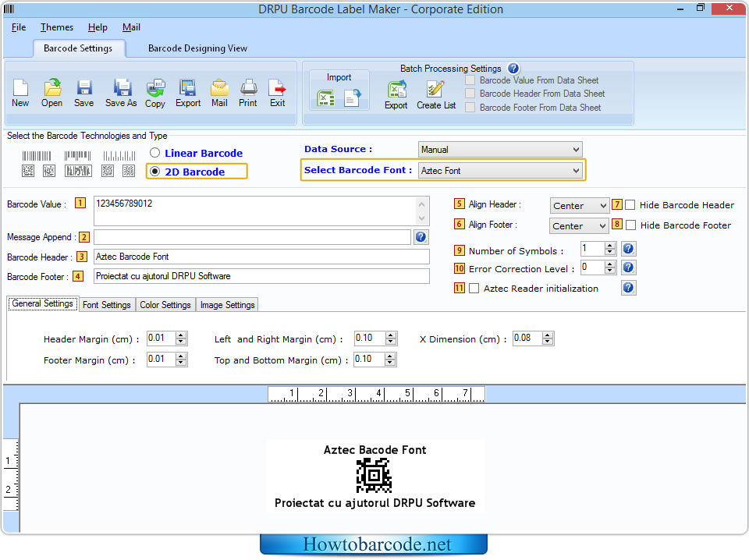Screen dimensions: 749x560
Task: Import from Excel sheet icon
Action: click(x=326, y=98)
